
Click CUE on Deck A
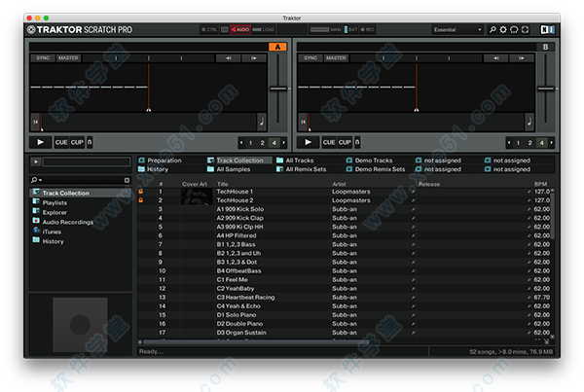[61, 142]
